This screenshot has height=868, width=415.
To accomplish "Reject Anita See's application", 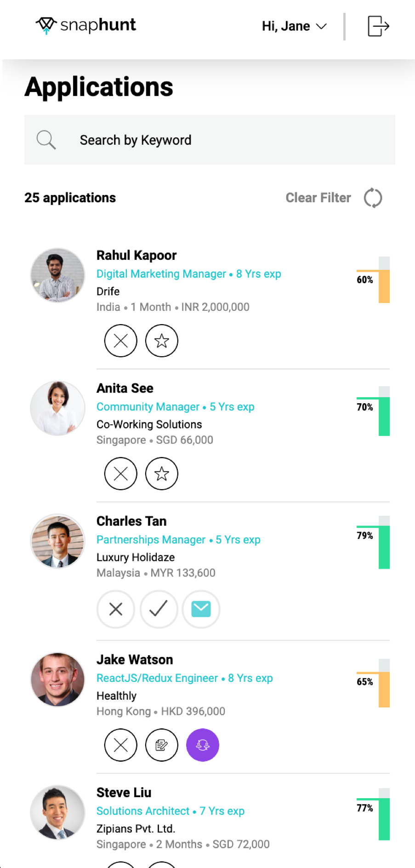I will tap(121, 474).
